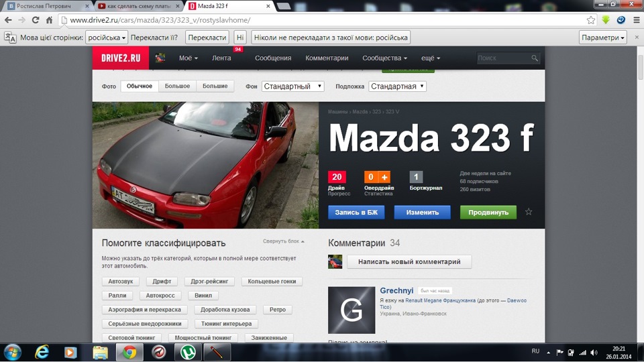644x362 pixels.
Task: Open the Фон Стандартный dropdown
Action: click(293, 86)
